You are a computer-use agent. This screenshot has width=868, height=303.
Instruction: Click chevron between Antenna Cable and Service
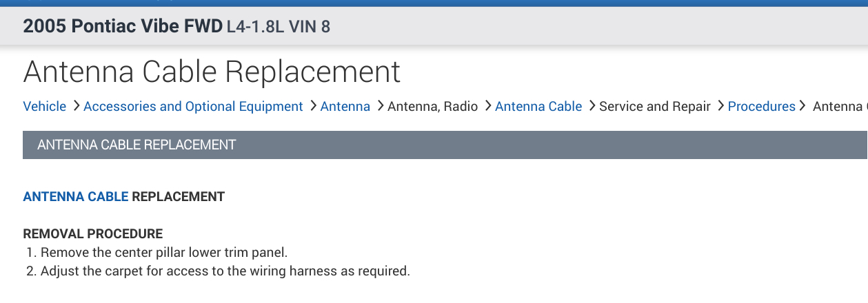[x=591, y=107]
